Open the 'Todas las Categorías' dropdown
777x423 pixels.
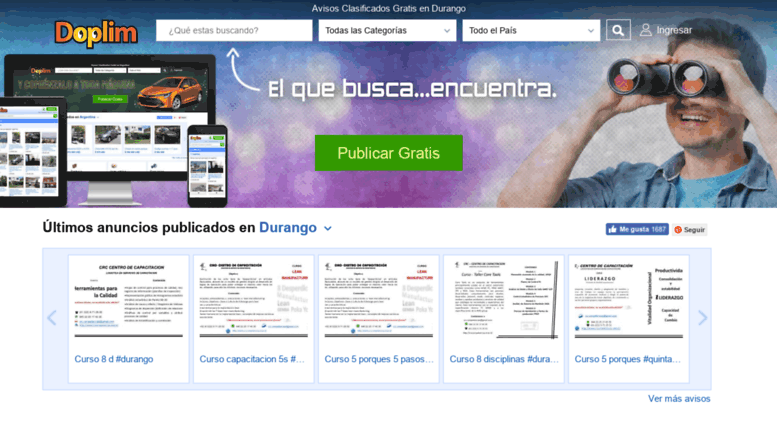tap(388, 30)
